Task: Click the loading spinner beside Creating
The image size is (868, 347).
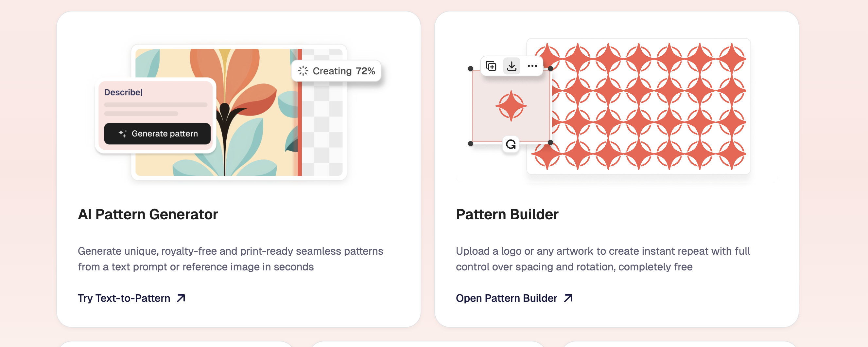Action: pyautogui.click(x=303, y=71)
